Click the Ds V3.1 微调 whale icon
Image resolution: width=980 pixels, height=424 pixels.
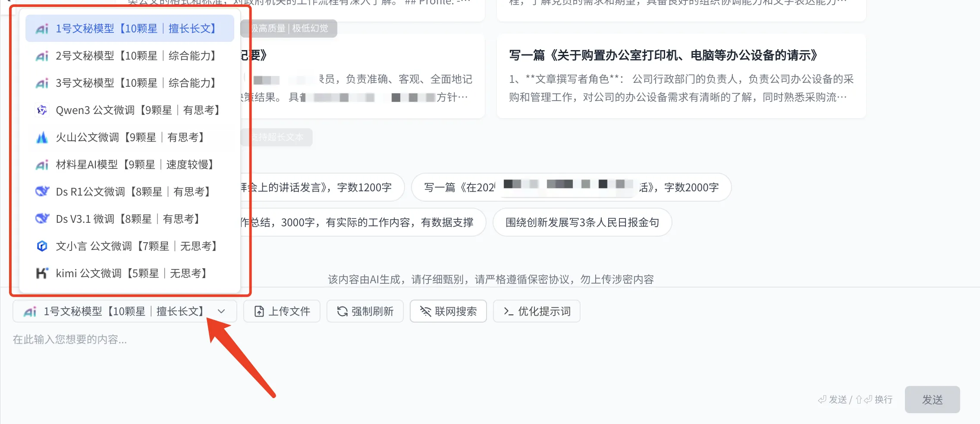pyautogui.click(x=42, y=218)
